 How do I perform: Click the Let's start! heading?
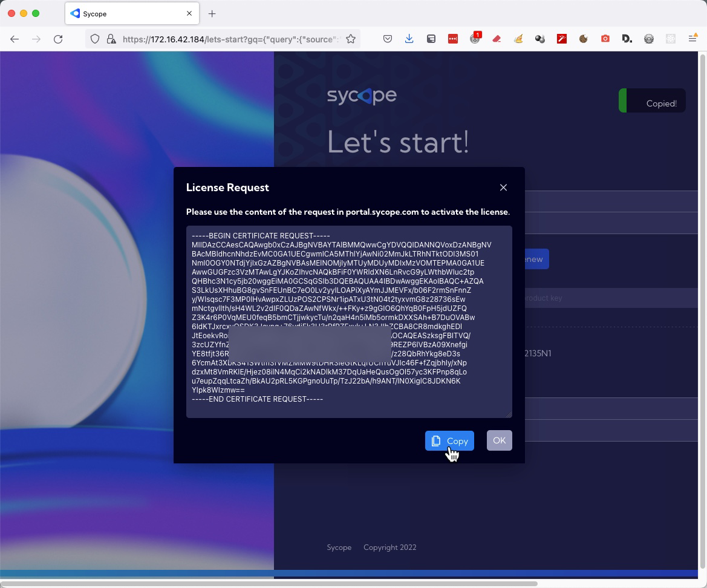(x=398, y=142)
